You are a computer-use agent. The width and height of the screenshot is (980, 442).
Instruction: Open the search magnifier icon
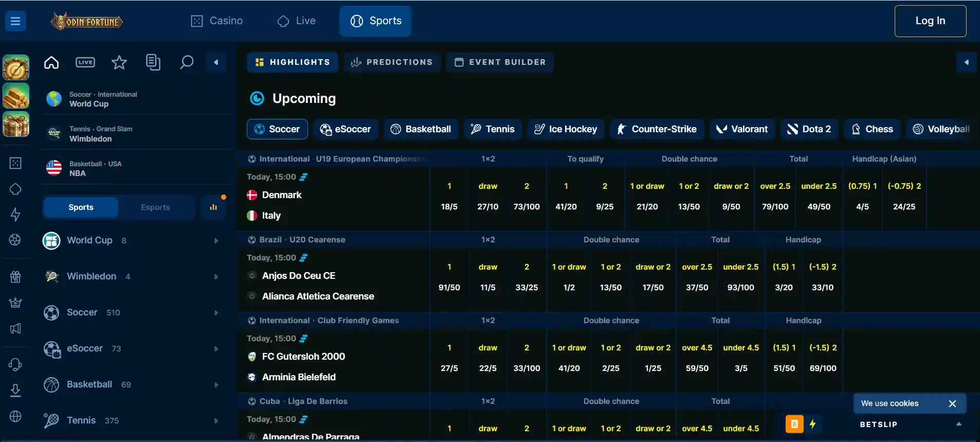click(x=187, y=62)
